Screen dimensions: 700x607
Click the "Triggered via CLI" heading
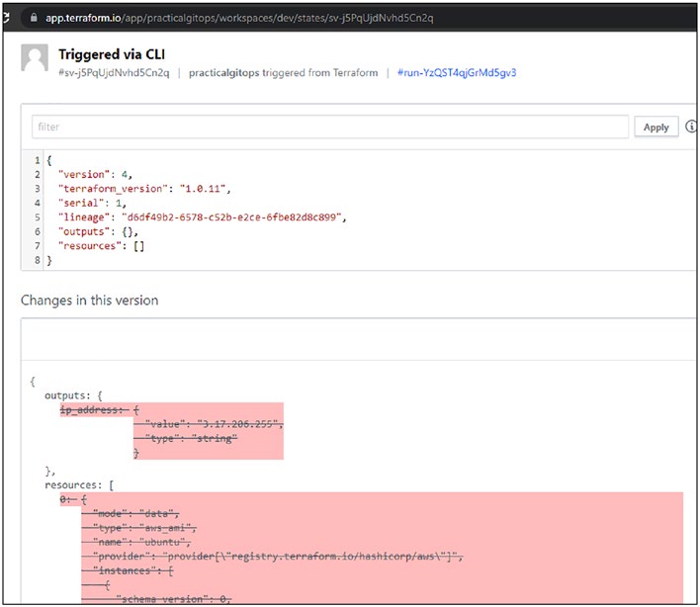112,54
